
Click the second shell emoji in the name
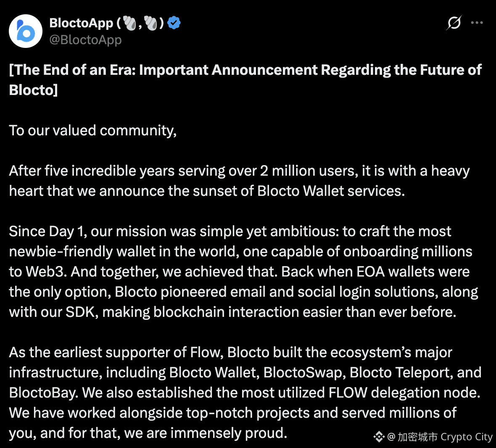pos(150,23)
